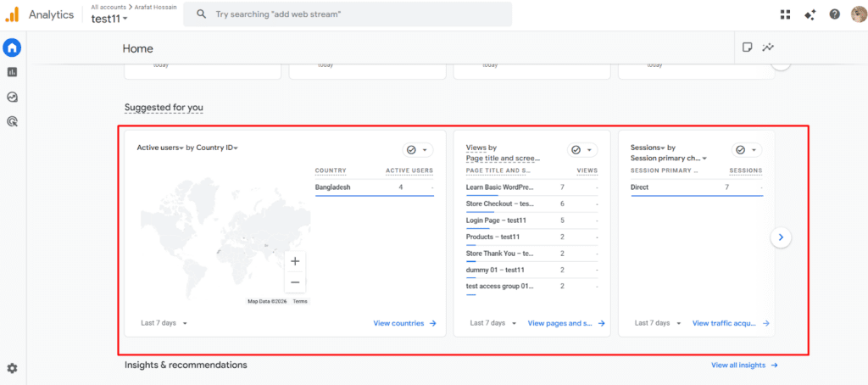The height and width of the screenshot is (385, 868).
Task: Click into the search field
Action: pyautogui.click(x=348, y=14)
